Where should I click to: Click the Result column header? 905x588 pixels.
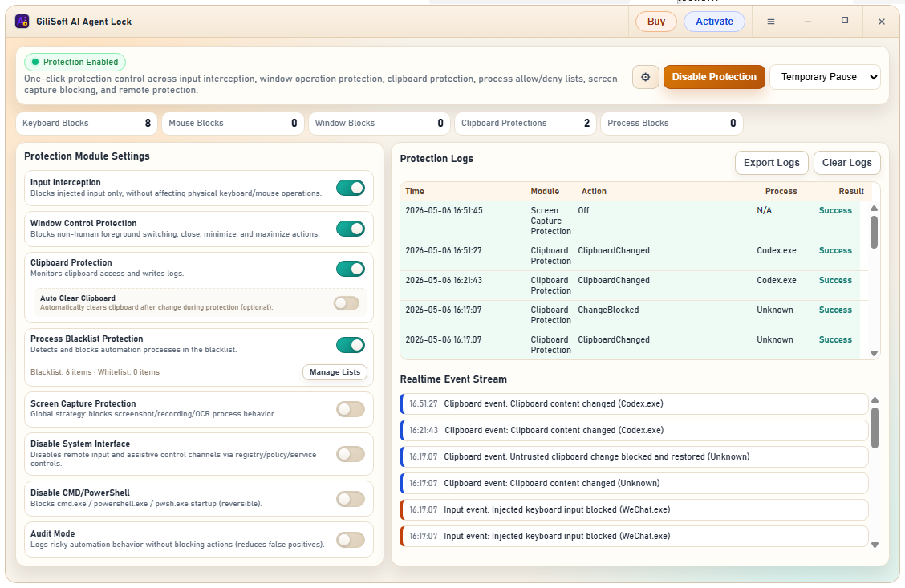[x=851, y=191]
